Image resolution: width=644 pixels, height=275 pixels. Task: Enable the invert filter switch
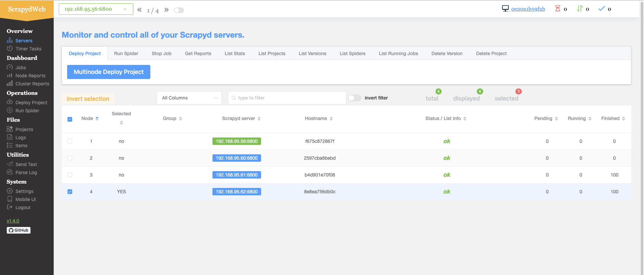[355, 98]
